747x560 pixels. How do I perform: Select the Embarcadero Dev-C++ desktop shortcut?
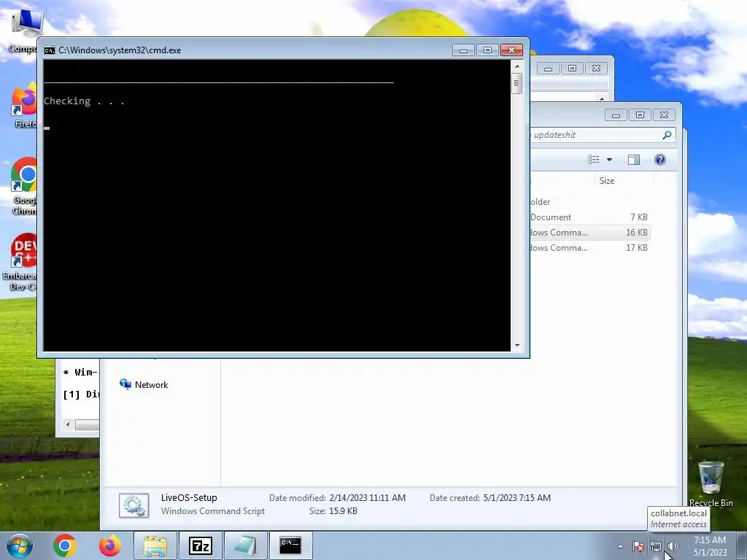click(x=21, y=262)
